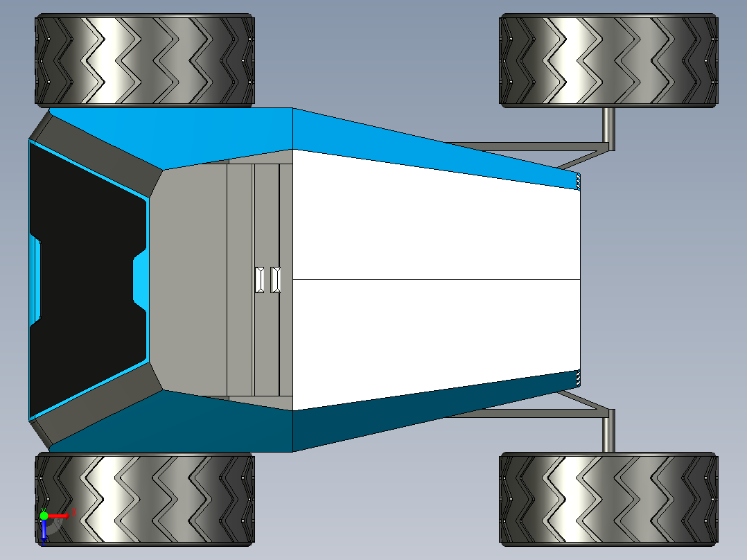Click the blue Z axis arrow
The width and height of the screenshot is (747, 560).
click(44, 531)
